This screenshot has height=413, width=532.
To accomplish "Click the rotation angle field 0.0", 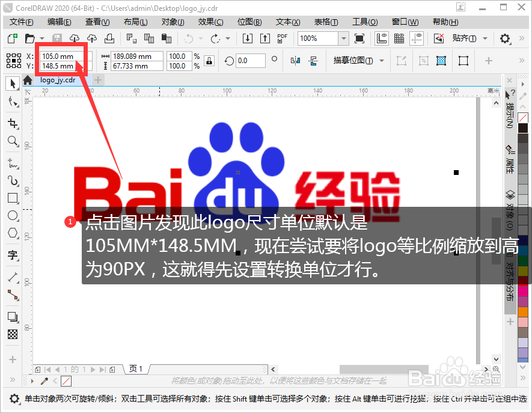I will [x=251, y=61].
